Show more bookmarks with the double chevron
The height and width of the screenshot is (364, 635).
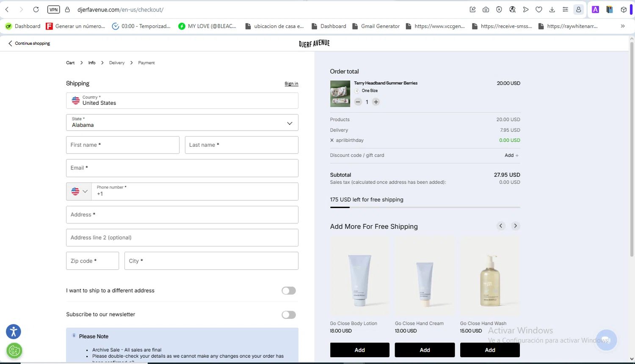pyautogui.click(x=623, y=26)
